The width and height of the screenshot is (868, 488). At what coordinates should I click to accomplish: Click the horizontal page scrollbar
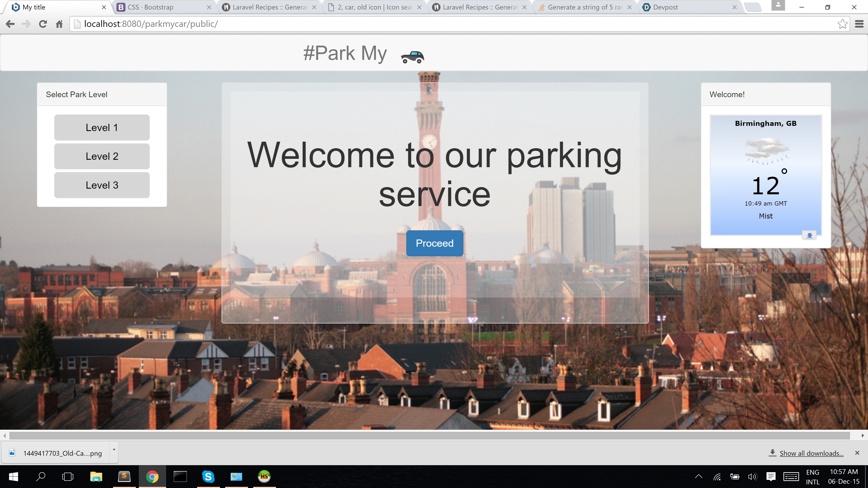[x=429, y=435]
